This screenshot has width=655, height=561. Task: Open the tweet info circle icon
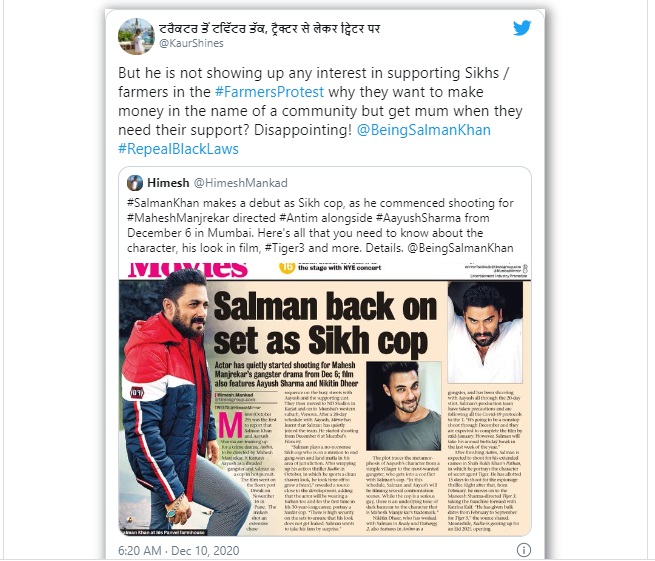524,550
